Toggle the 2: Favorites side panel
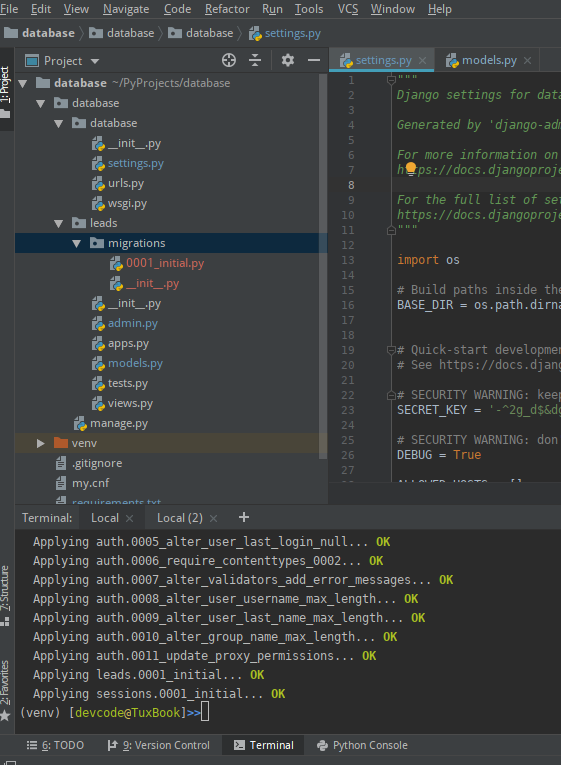This screenshot has width=561, height=765. tap(5, 689)
